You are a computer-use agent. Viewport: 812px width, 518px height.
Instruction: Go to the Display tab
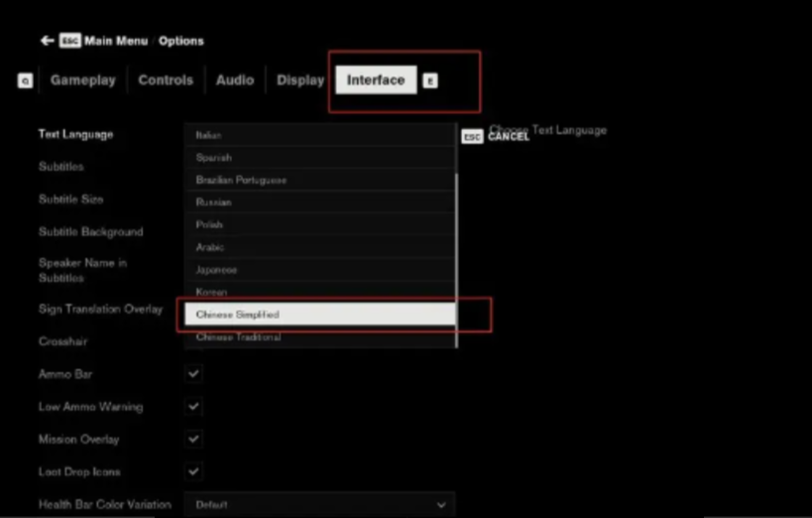coord(299,80)
